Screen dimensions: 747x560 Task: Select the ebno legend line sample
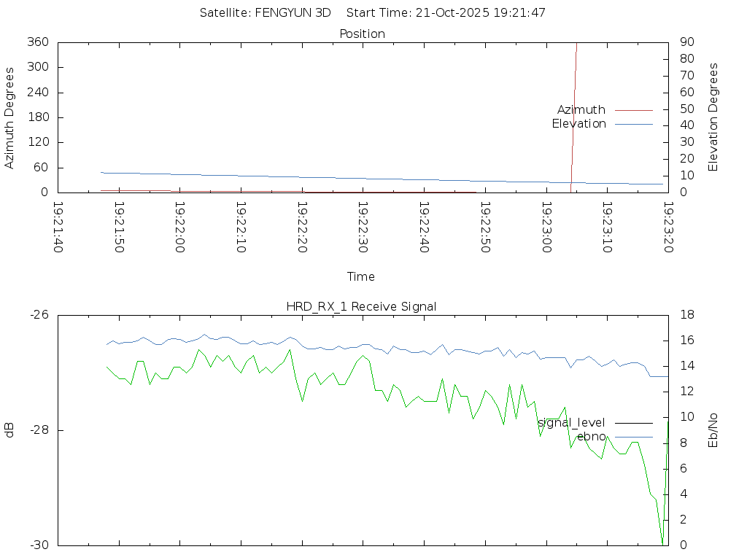tap(633, 437)
